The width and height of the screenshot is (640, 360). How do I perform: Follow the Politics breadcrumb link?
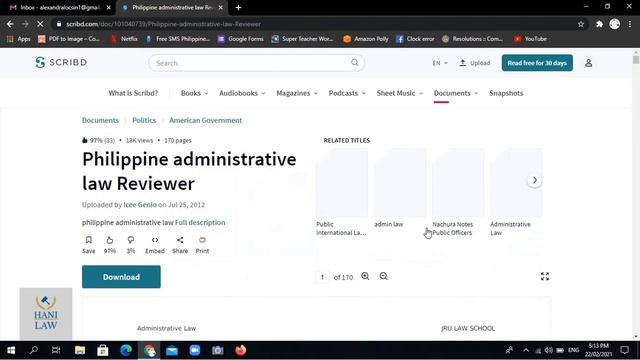(x=144, y=120)
